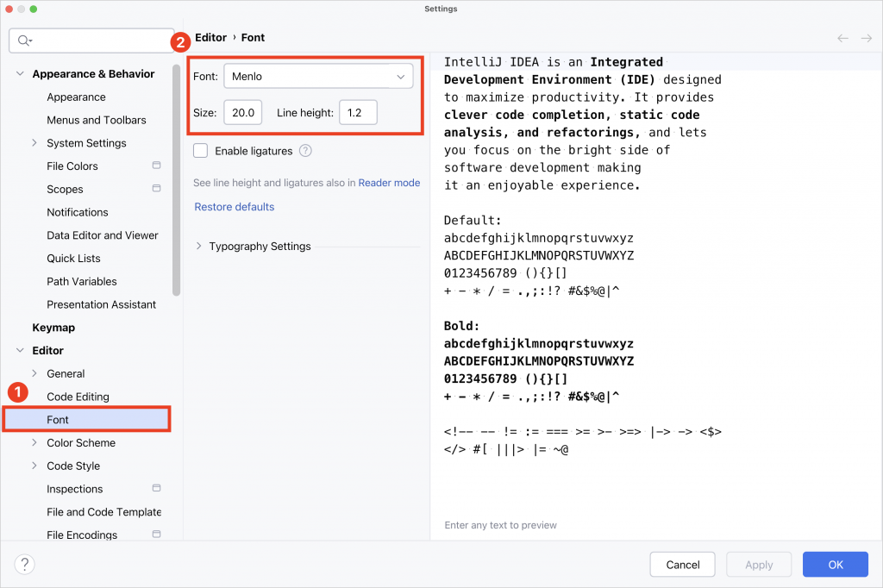Screen dimensions: 883x588
Task: Open the Reader mode link
Action: 389,183
